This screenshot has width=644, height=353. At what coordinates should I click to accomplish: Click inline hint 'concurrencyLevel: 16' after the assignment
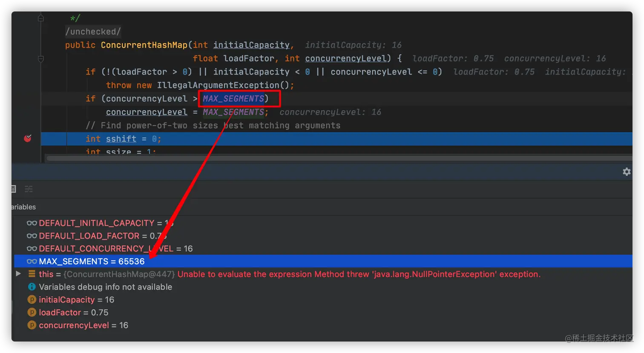pyautogui.click(x=331, y=112)
